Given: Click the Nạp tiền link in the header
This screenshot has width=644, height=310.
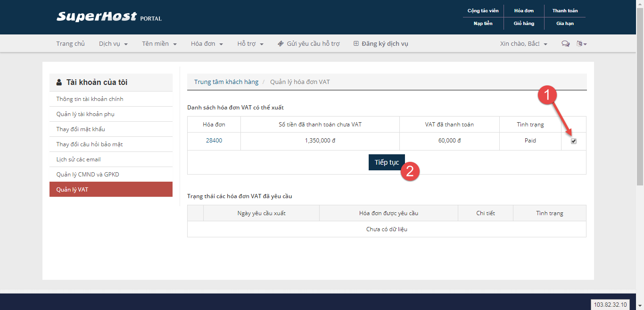Looking at the screenshot, I should tap(483, 24).
